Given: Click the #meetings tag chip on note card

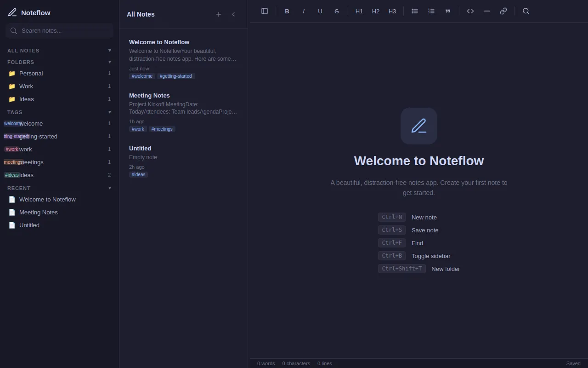Looking at the screenshot, I should coord(162,129).
